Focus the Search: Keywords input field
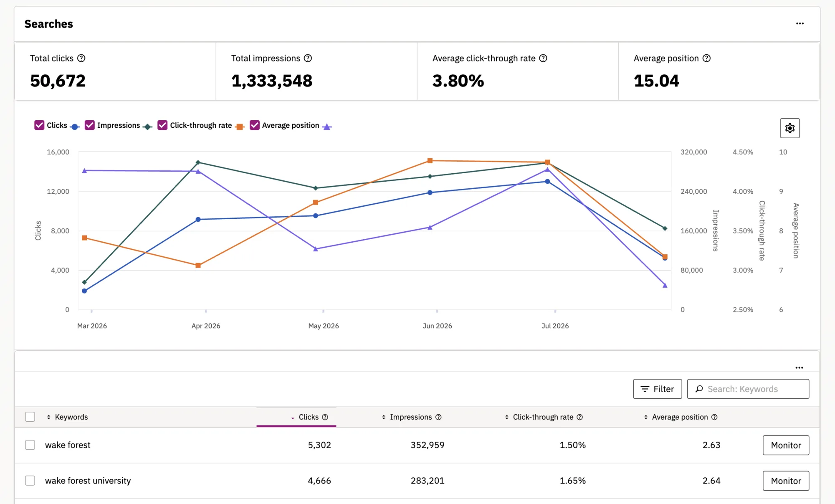 [x=748, y=389]
